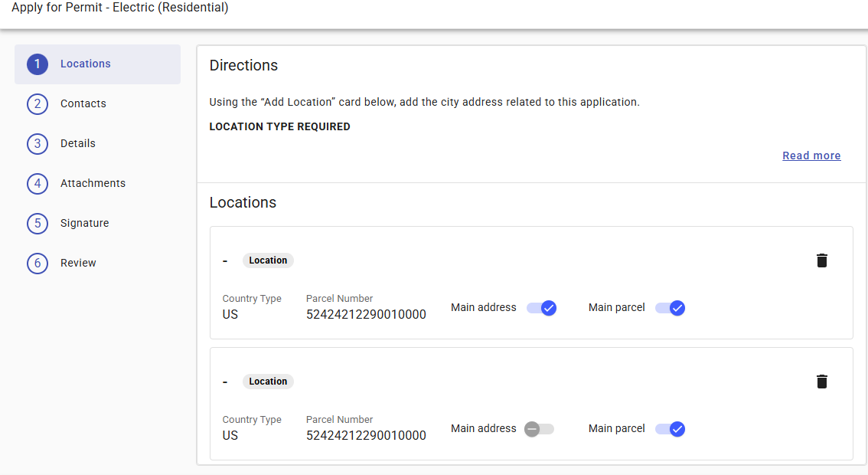Expand directions with Read more link

811,156
